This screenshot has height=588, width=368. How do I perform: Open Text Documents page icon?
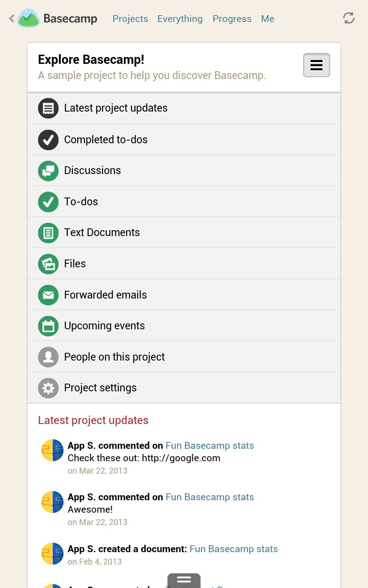[x=48, y=232]
